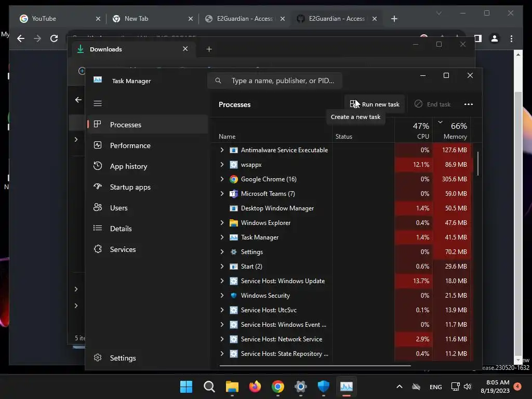
Task: Close the YouTube tab in Chrome
Action: click(98, 19)
